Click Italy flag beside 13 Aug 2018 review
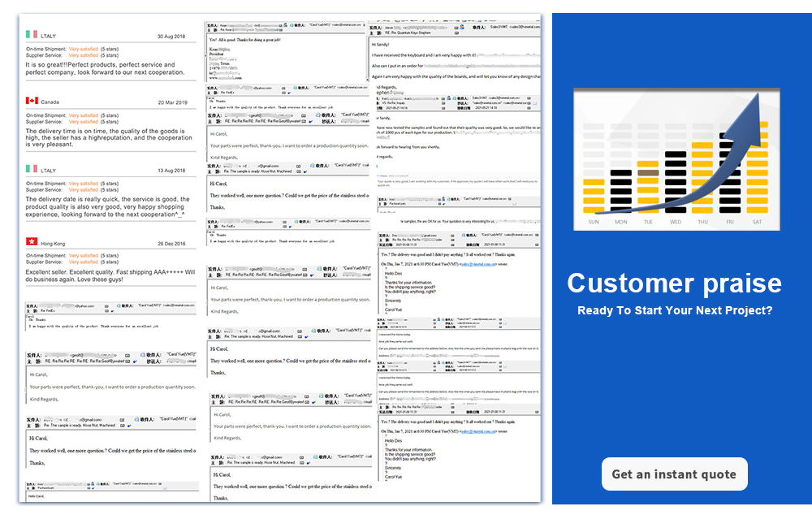The image size is (812, 515). click(32, 170)
